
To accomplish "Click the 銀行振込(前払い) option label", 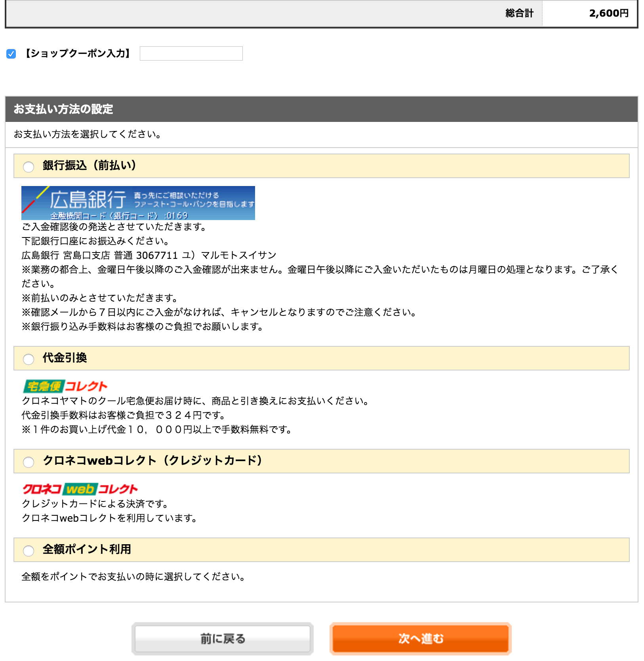I will click(x=90, y=165).
